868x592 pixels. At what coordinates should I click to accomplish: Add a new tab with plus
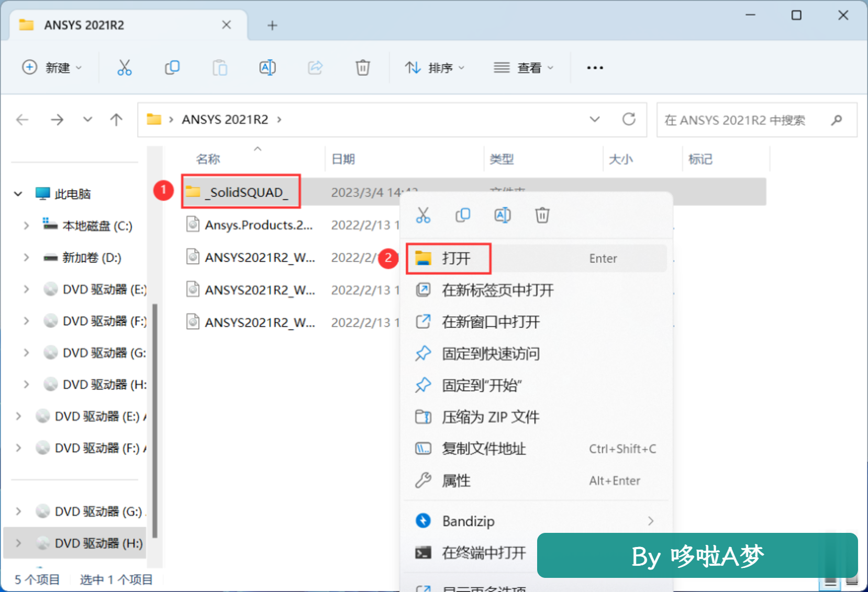(x=272, y=25)
